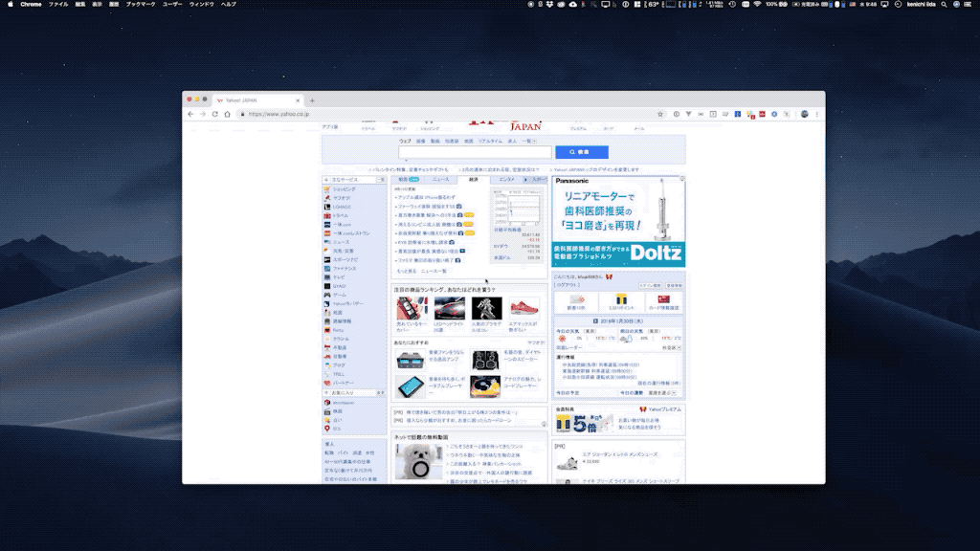Click the ゲーム controller icon in the sidebar
980x551 pixels.
[327, 295]
